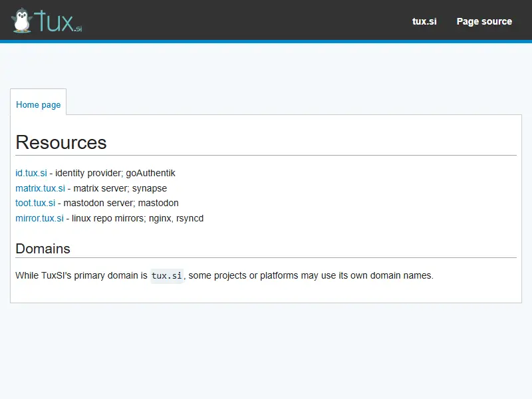Click the text 'linux repo mirrors; nginx, rsyncd'
532x399 pixels.
pyautogui.click(x=138, y=218)
